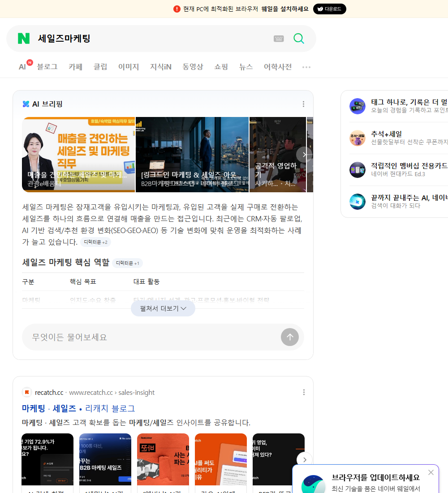Click the up-arrow send button
This screenshot has width=448, height=493.
pyautogui.click(x=289, y=337)
